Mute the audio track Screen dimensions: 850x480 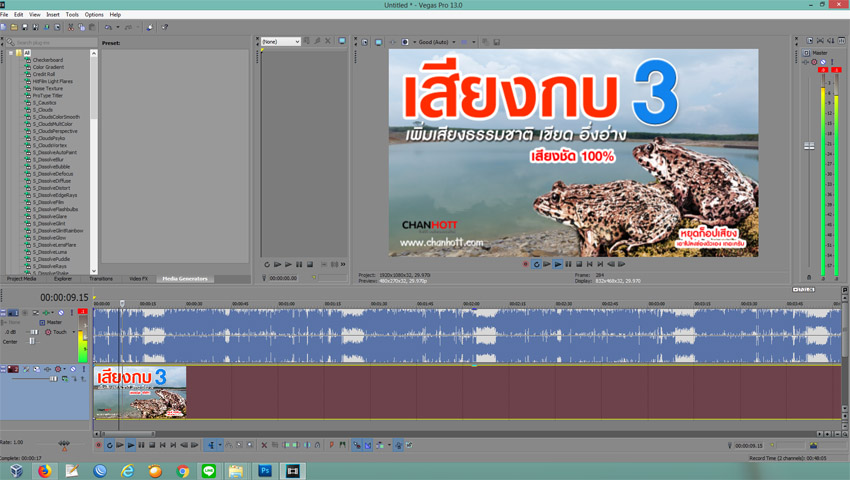pos(61,313)
